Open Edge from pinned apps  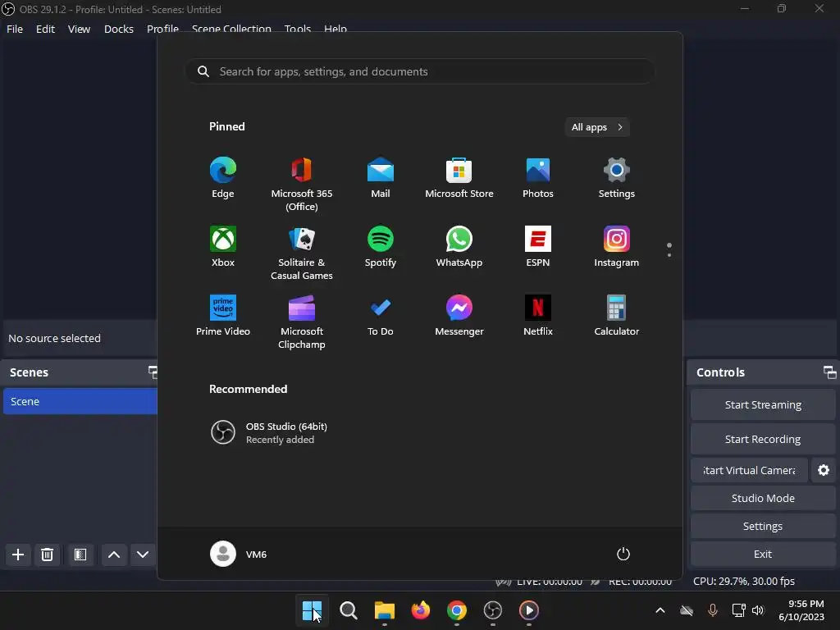pyautogui.click(x=223, y=178)
